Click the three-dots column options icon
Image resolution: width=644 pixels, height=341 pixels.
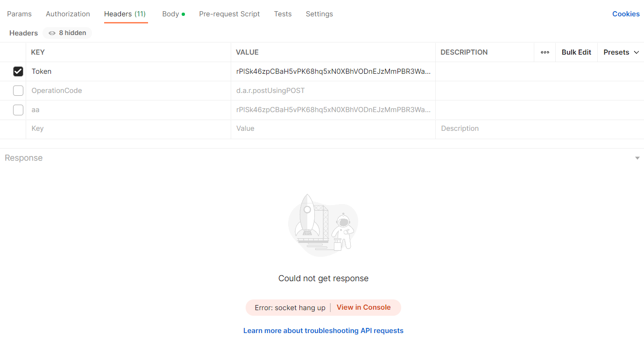pyautogui.click(x=545, y=52)
